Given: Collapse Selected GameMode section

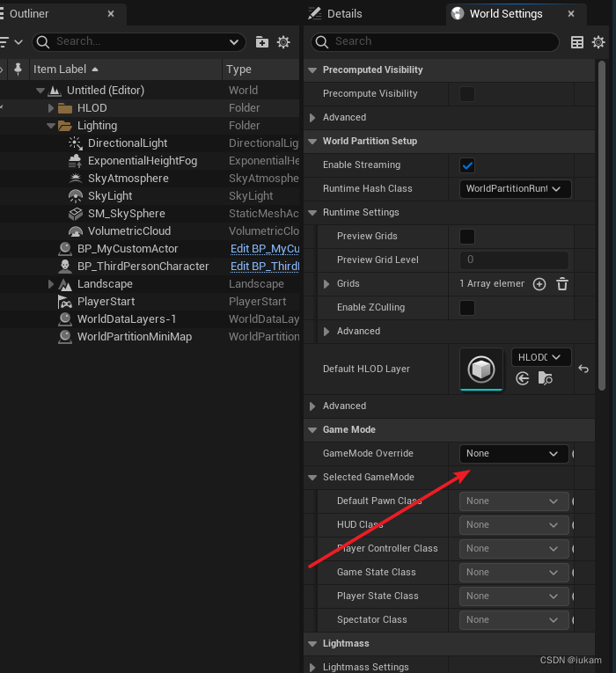Looking at the screenshot, I should pos(312,478).
